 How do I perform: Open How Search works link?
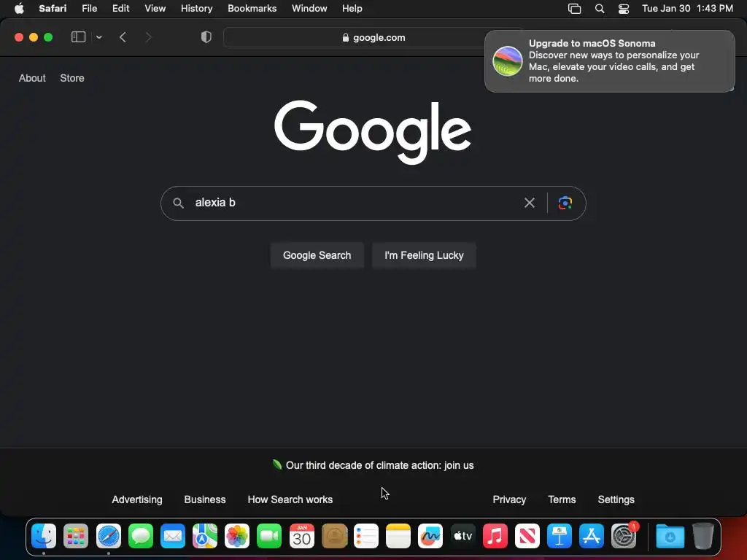(290, 499)
